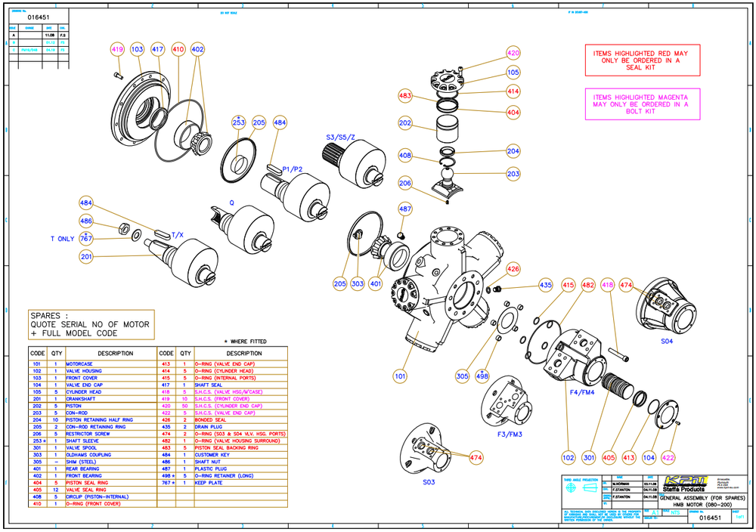Viewport: 756px width, 532px height.
Task: Select the WHERE FITTED footnote
Action: coord(245,341)
